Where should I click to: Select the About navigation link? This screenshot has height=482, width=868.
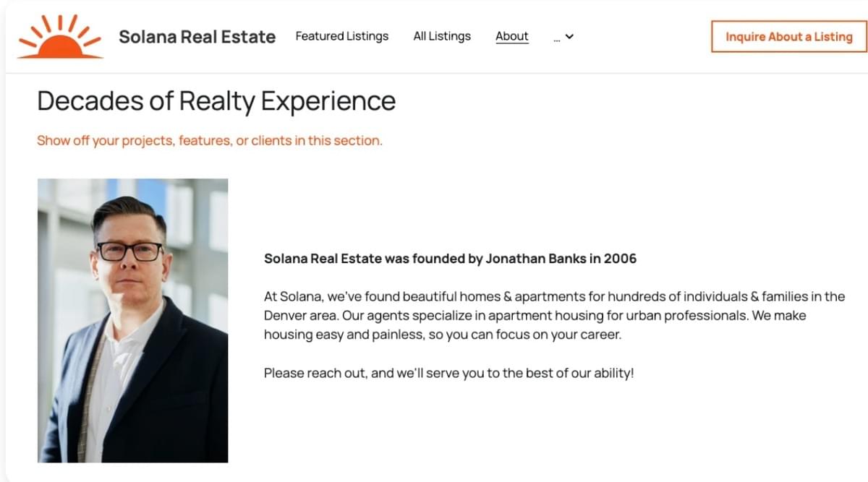coord(512,36)
